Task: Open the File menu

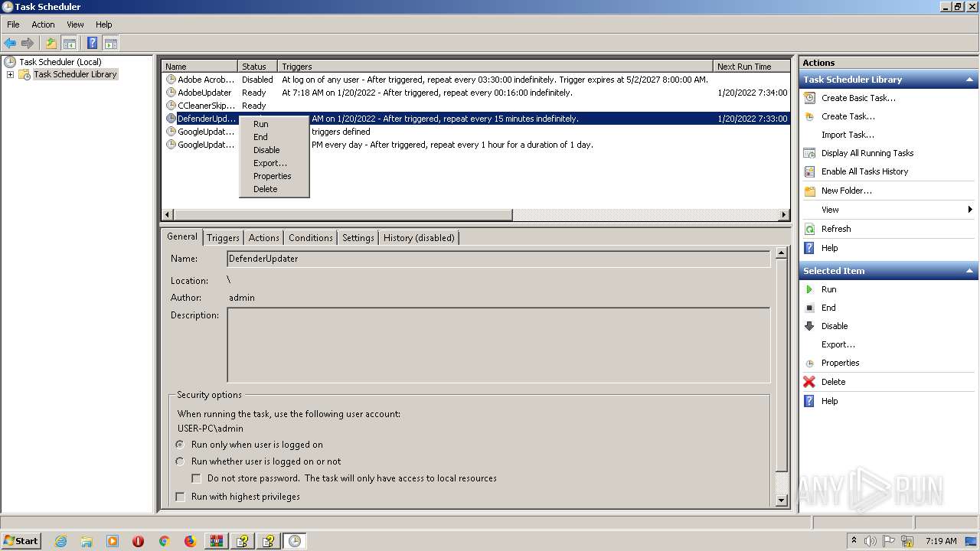Action: coord(13,24)
